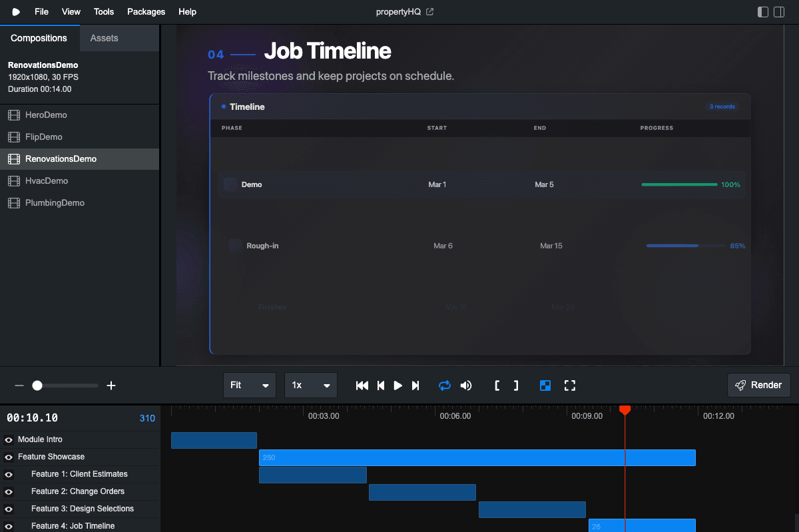Jump to the start of the composition
Screen dimensions: 799x532
point(362,385)
